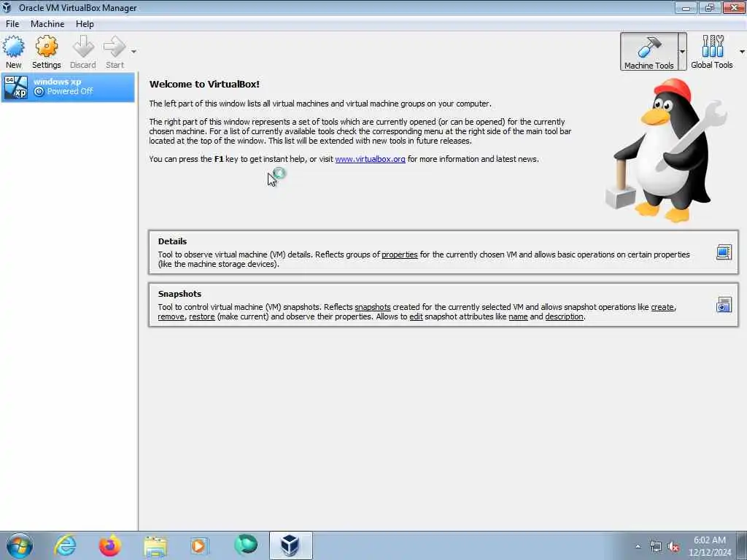The width and height of the screenshot is (747, 560).
Task: Open the Details tool icon
Action: coord(724,252)
